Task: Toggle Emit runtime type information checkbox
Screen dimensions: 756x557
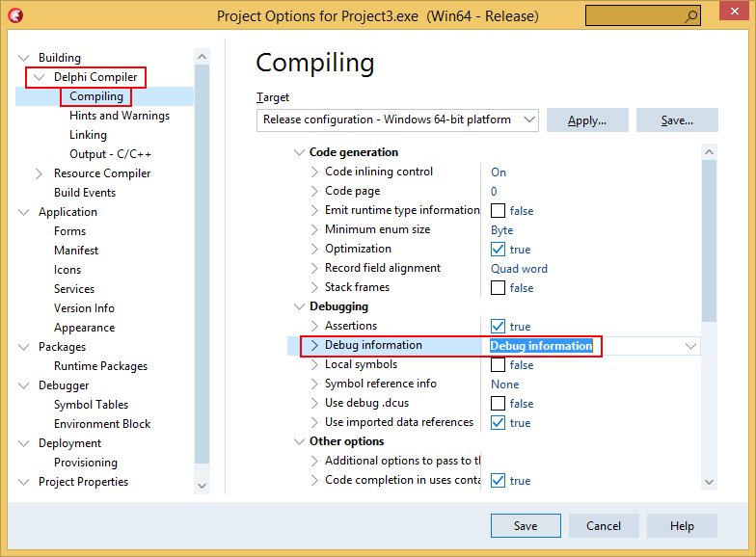Action: pyautogui.click(x=498, y=210)
